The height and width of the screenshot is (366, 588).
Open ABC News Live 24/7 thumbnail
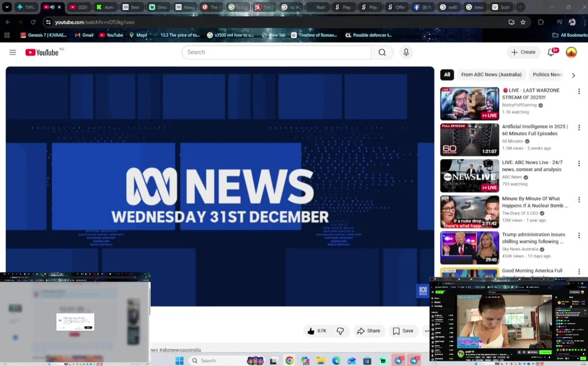pyautogui.click(x=470, y=176)
